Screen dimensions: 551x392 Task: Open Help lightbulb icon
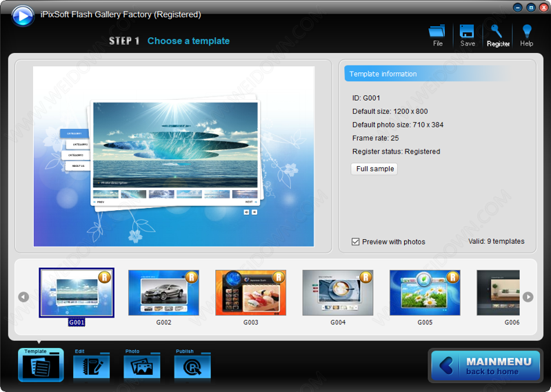pos(526,35)
